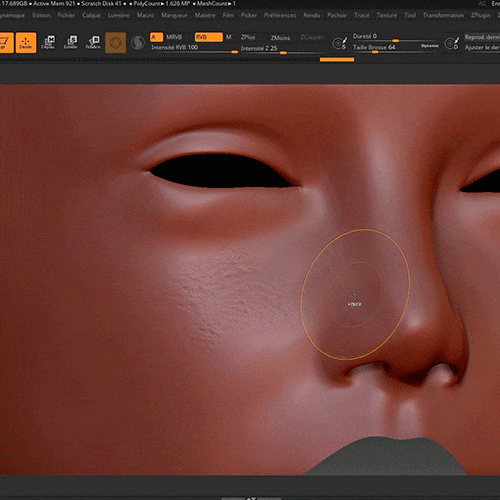Open the Lumière menu
The width and height of the screenshot is (500, 500).
[119, 15]
